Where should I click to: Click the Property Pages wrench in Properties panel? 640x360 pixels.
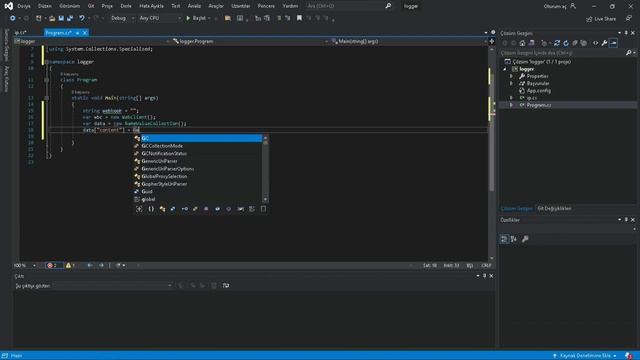(525, 239)
